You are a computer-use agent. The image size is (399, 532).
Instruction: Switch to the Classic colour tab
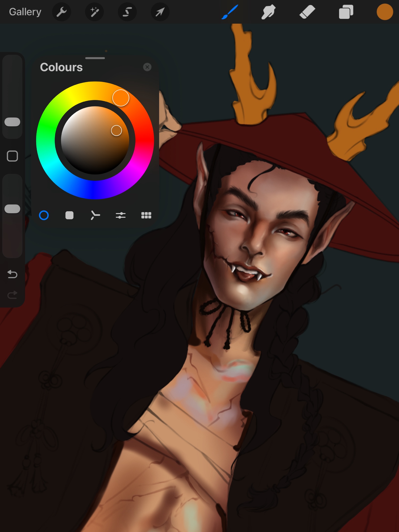coord(69,215)
